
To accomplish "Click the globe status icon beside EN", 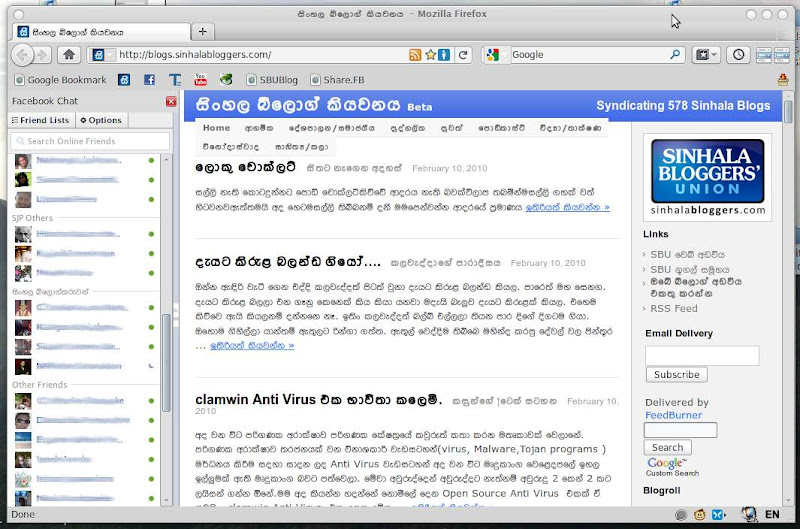I will pos(749,514).
